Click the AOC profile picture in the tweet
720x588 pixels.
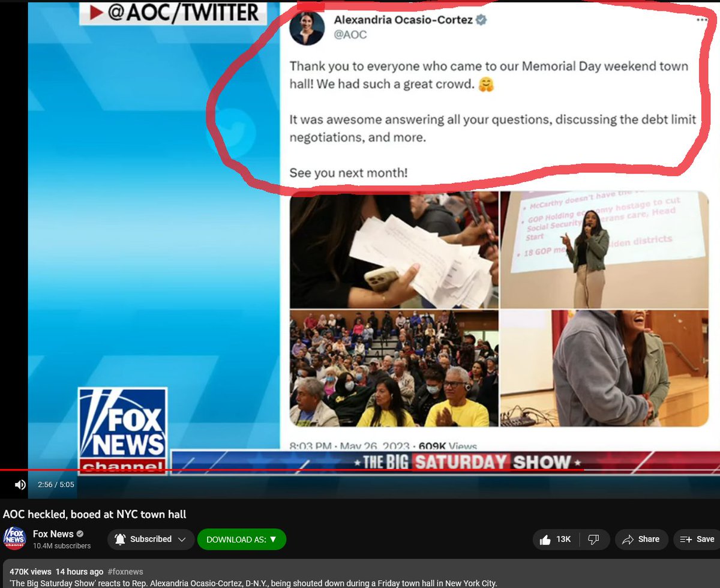pyautogui.click(x=307, y=28)
